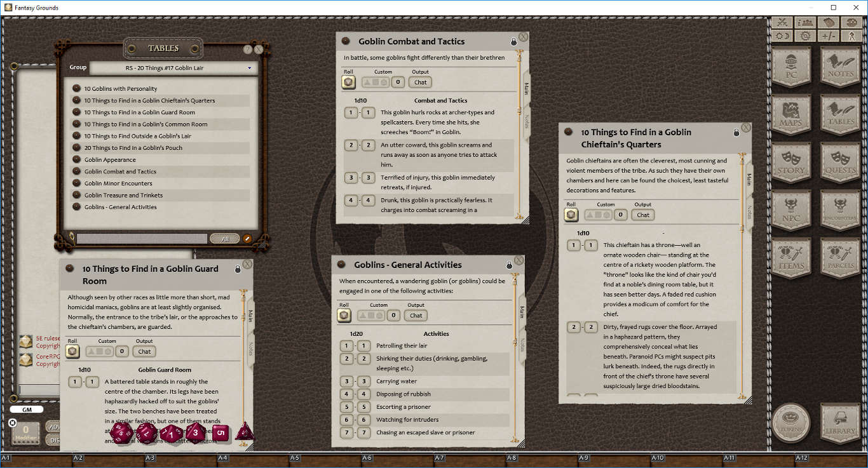Toggle the lock on Goblin Chieftain's Quarters window
868x468 pixels.
[736, 132]
